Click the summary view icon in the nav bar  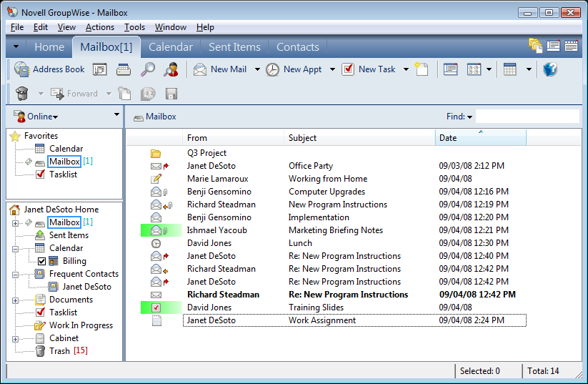click(553, 46)
